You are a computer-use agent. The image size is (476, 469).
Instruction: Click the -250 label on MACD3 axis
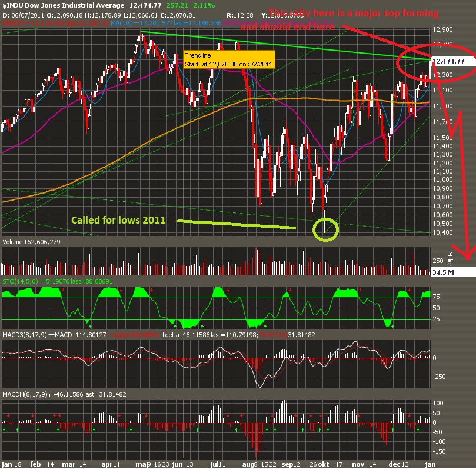coord(439,377)
